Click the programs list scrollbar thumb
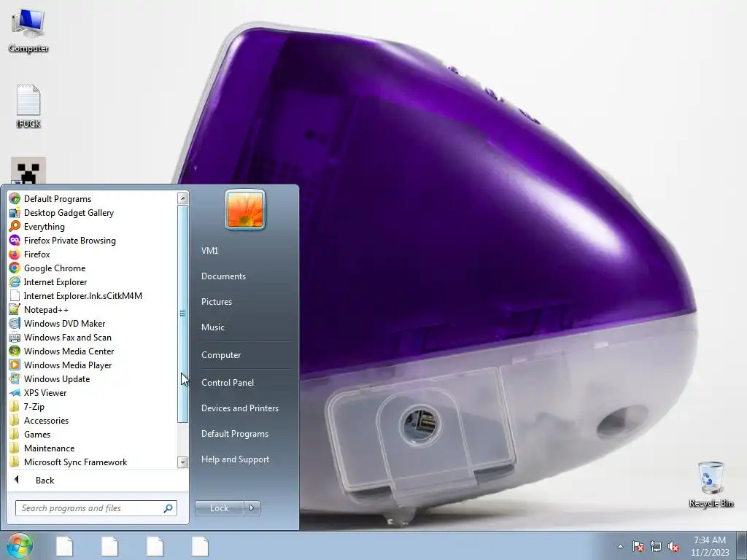This screenshot has width=747, height=560. click(x=182, y=314)
